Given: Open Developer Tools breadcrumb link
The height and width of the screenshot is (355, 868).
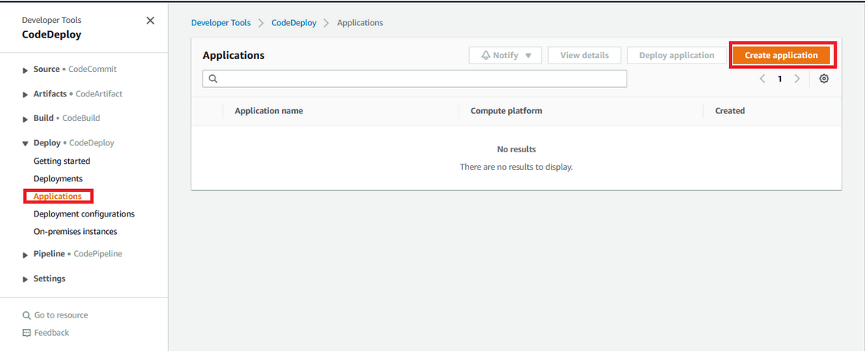Looking at the screenshot, I should click(221, 23).
